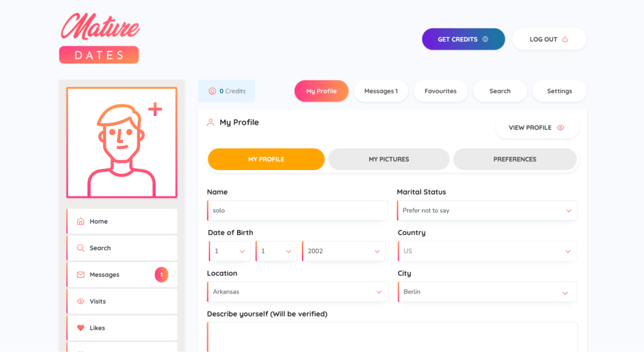Open the Location dropdown showing Arkansas
This screenshot has width=644, height=352.
[x=297, y=292]
